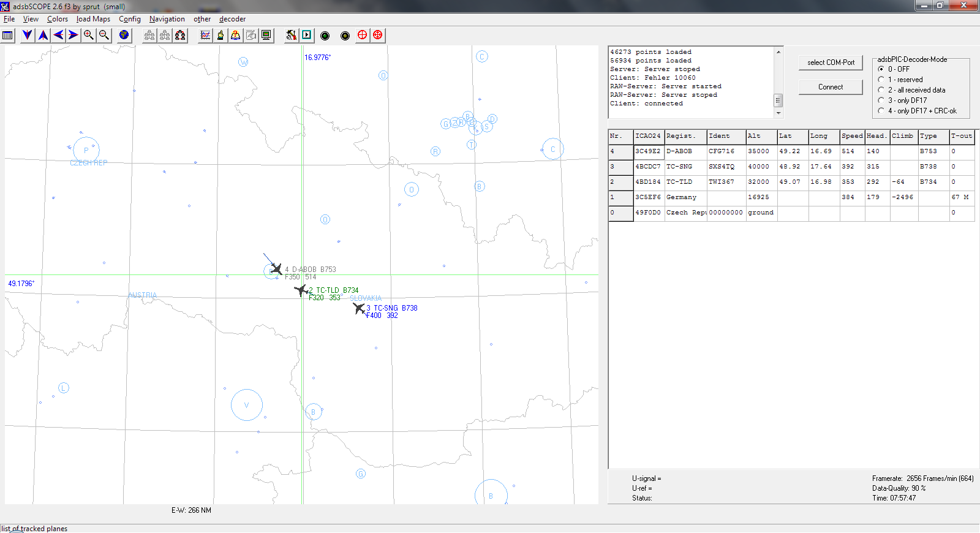Toggle the aircraft table icon in toolbar
980x533 pixels.
pos(7,36)
